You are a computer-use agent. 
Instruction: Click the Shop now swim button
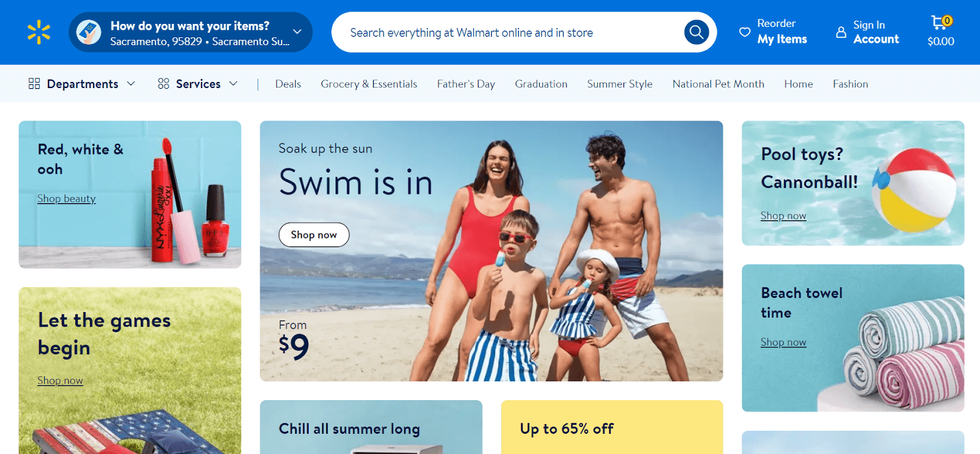314,235
